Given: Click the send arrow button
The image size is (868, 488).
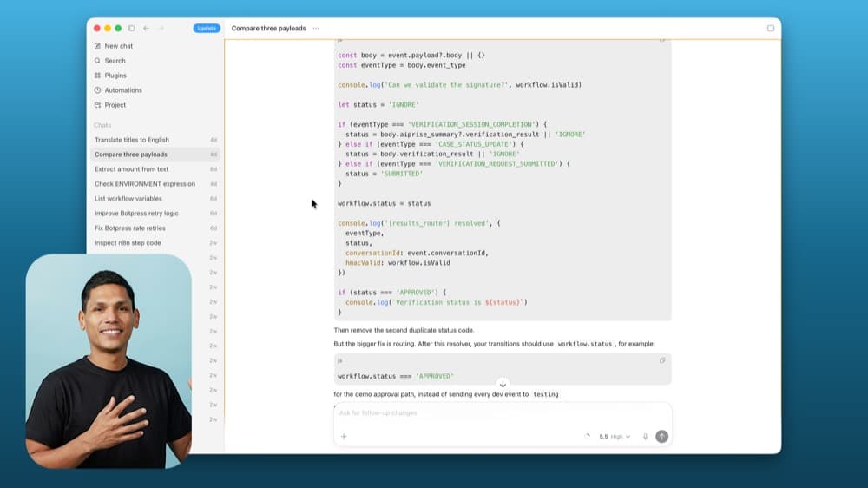Looking at the screenshot, I should coord(661,437).
